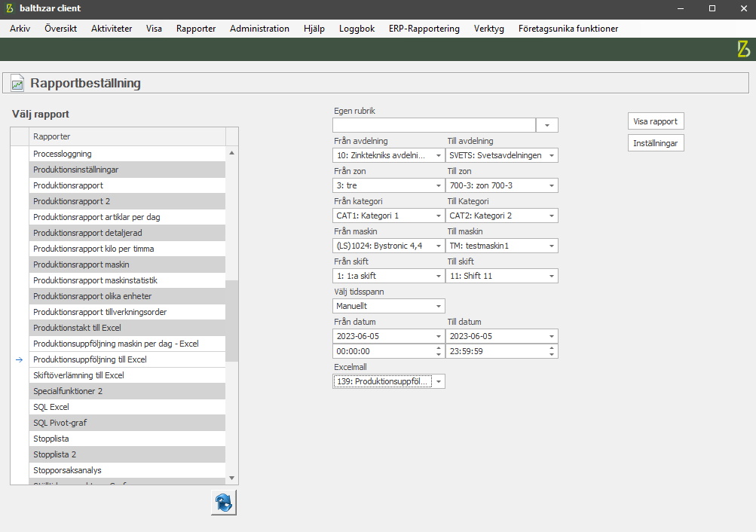
Task: Decrease the Till datum time value
Action: [x=552, y=354]
